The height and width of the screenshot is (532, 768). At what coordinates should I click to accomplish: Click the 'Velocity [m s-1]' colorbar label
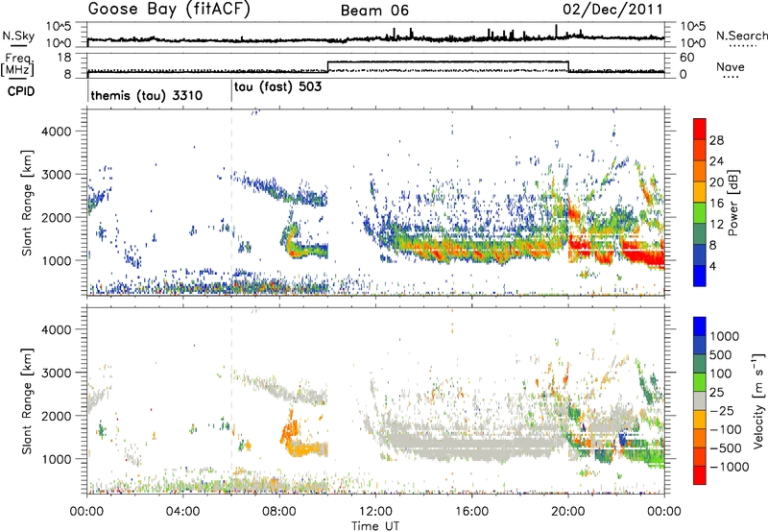click(758, 400)
